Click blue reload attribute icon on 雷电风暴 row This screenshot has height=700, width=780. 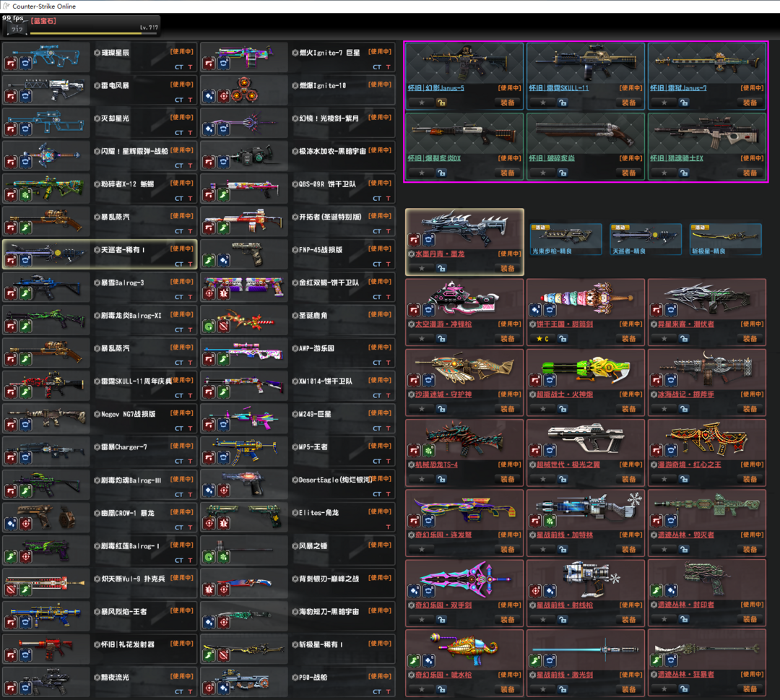25,96
